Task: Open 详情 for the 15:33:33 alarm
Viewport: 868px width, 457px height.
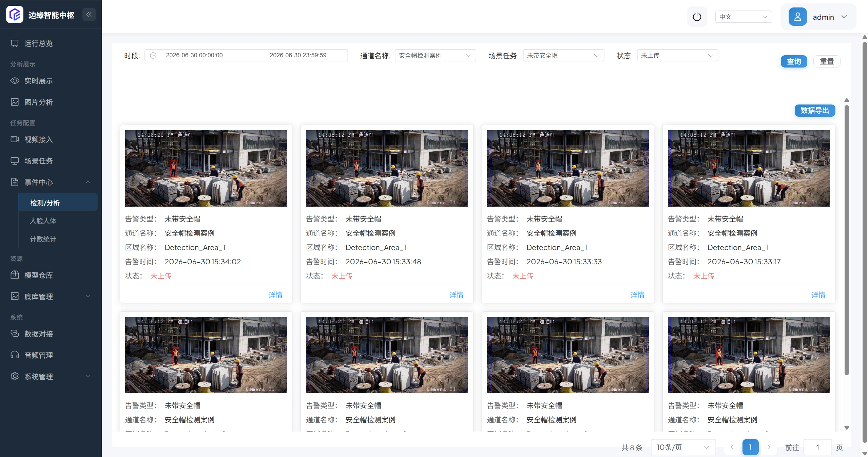Action: 637,295
